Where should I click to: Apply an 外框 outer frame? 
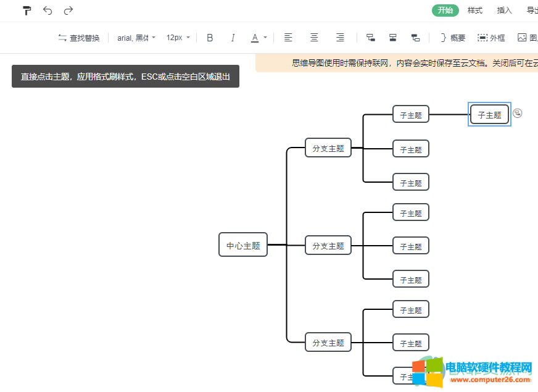click(491, 38)
